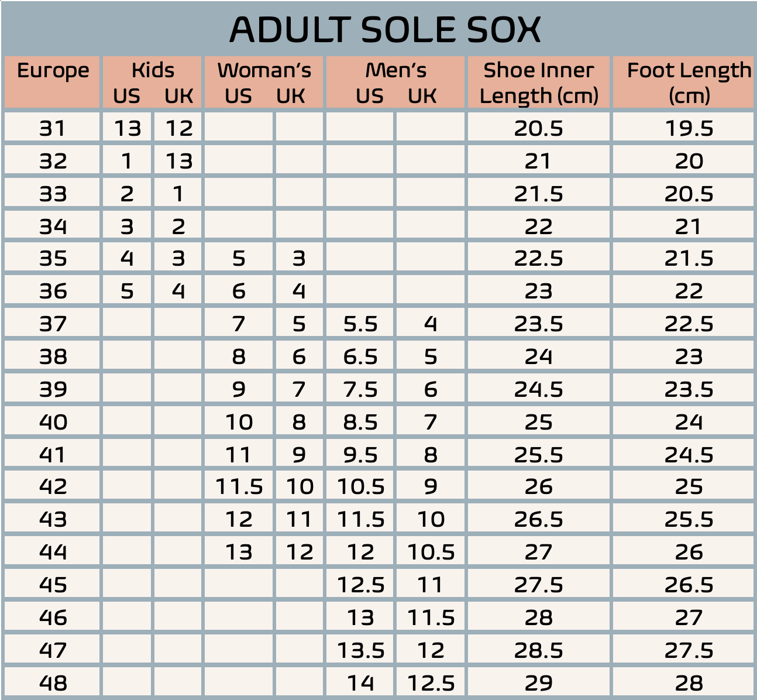This screenshot has height=700, width=757.
Task: Click Woman's US size 11.5 cell
Action: pos(239,486)
